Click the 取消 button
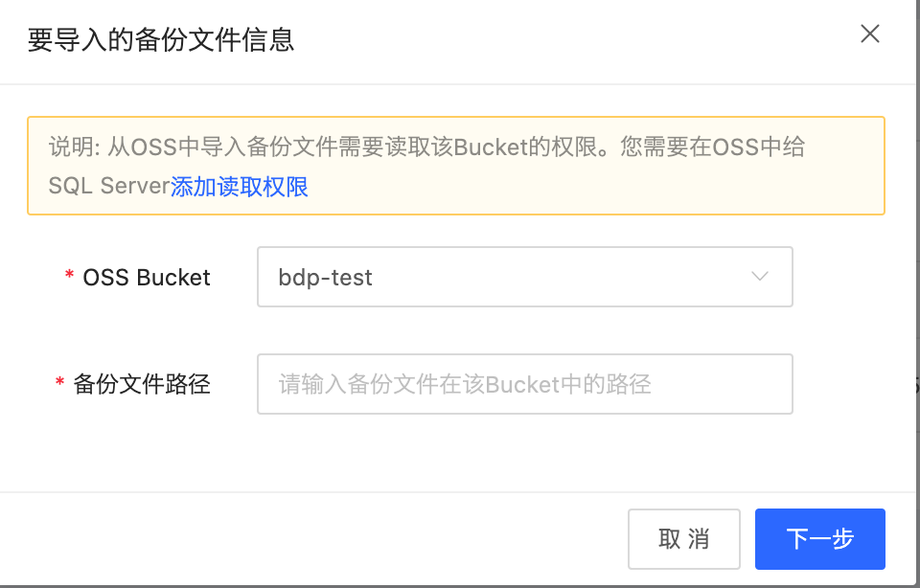The width and height of the screenshot is (920, 588). [684, 539]
